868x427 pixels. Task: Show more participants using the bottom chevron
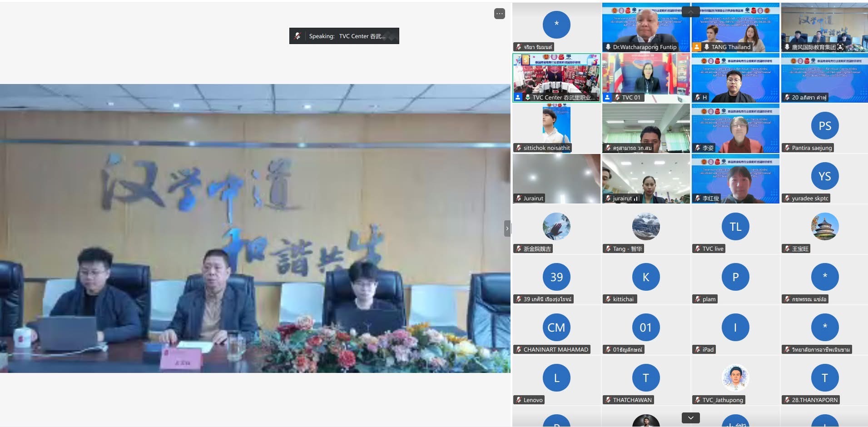coord(690,417)
